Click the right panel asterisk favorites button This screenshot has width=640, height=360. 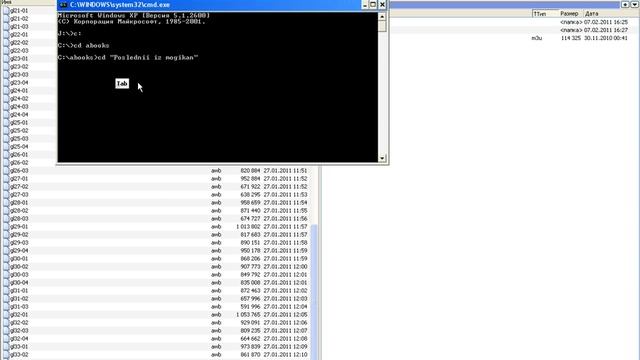click(x=626, y=4)
